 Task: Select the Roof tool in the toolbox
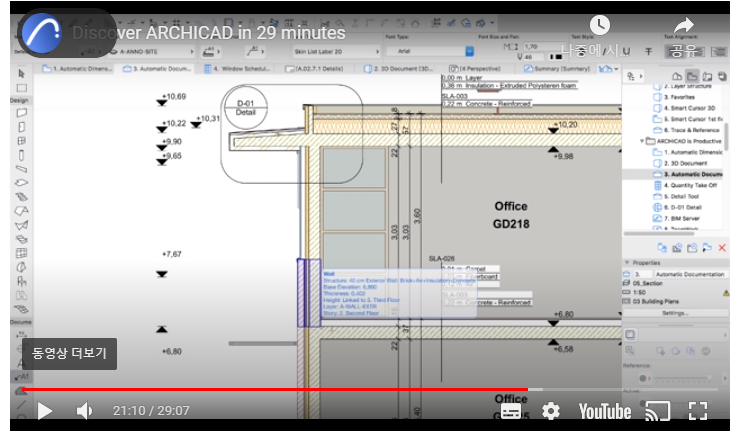[x=22, y=211]
